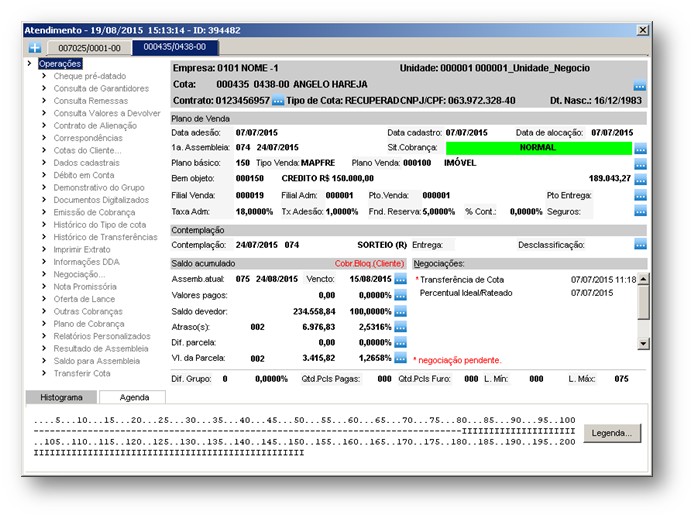Expand the Emissão de Cobrança arrow
695x519 pixels.
[x=44, y=212]
